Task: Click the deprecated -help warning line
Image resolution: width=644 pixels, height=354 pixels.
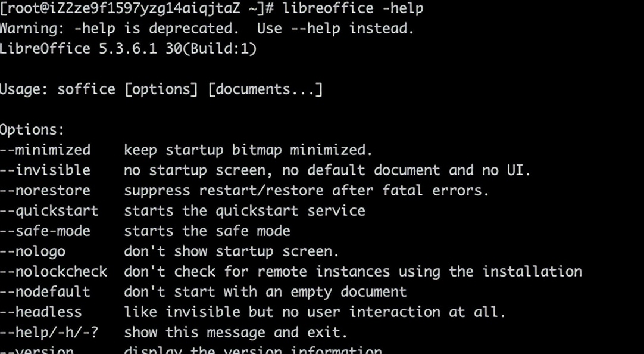Action: (207, 29)
